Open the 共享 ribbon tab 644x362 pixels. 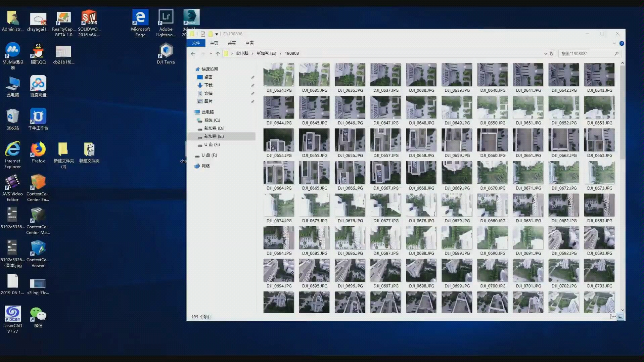click(x=232, y=43)
